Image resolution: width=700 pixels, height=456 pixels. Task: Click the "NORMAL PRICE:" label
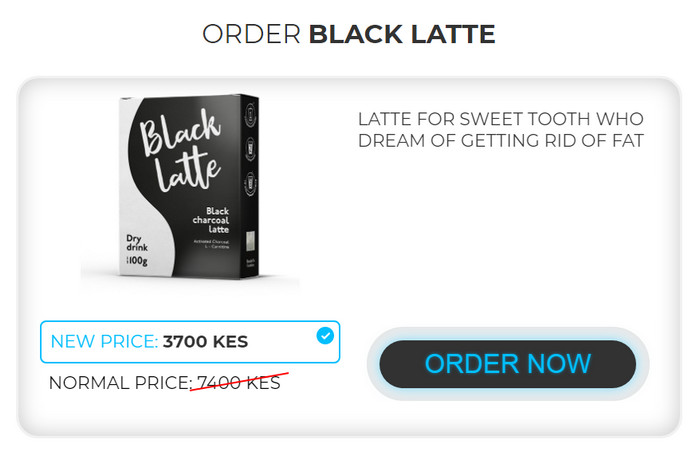point(119,383)
